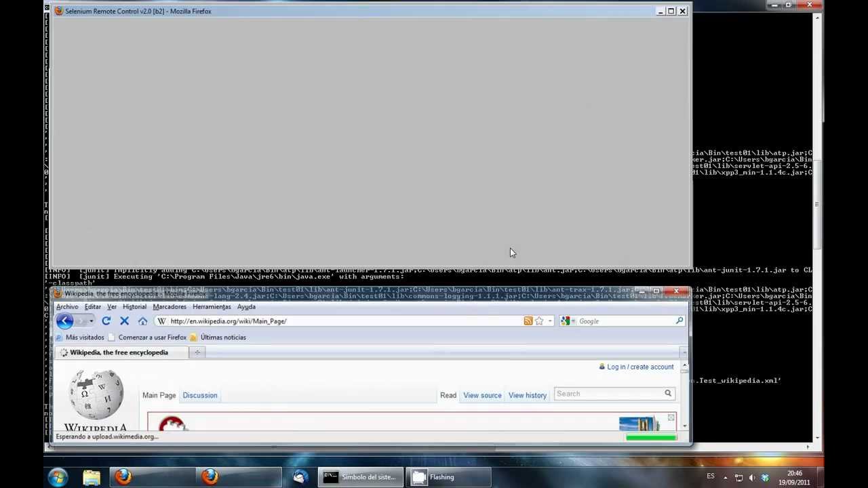Viewport: 868px width, 488px height.
Task: Open the Ver menu
Action: (112, 307)
